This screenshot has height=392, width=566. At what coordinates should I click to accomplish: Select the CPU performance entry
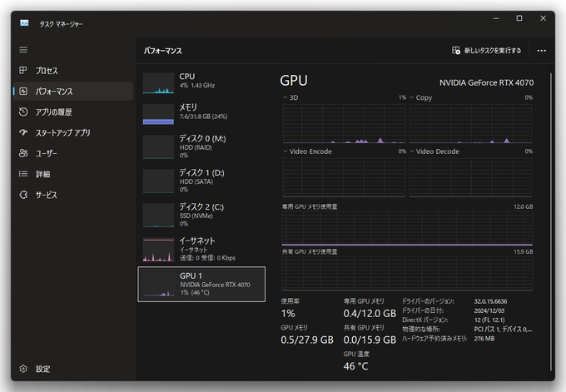pos(201,82)
